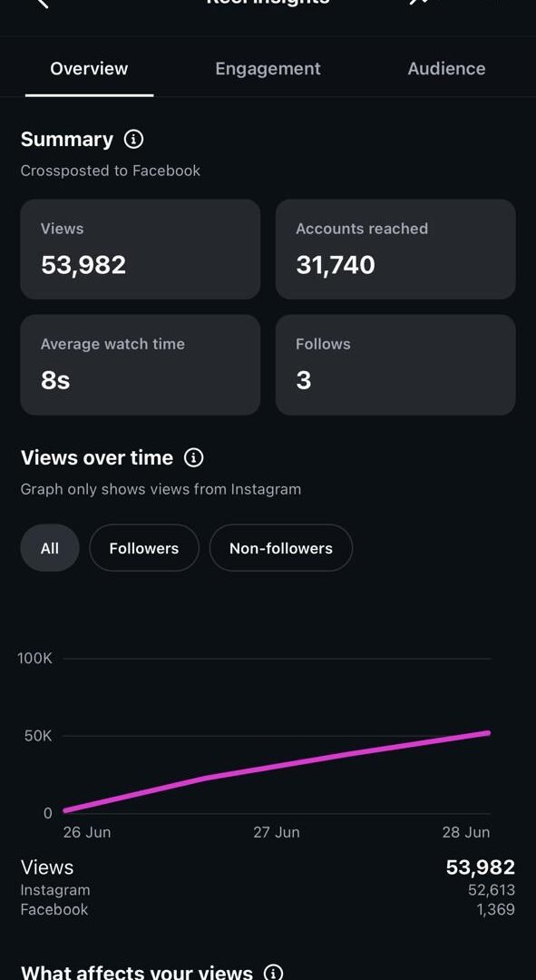Select the Non-followers filter chip
Viewport: 536px width, 980px height.
tap(281, 548)
